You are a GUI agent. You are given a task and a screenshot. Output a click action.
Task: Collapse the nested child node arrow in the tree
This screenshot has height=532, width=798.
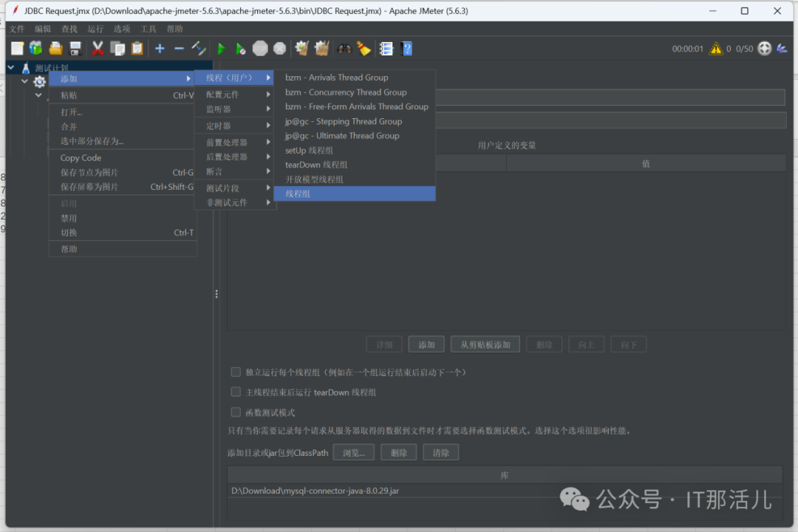(38, 95)
